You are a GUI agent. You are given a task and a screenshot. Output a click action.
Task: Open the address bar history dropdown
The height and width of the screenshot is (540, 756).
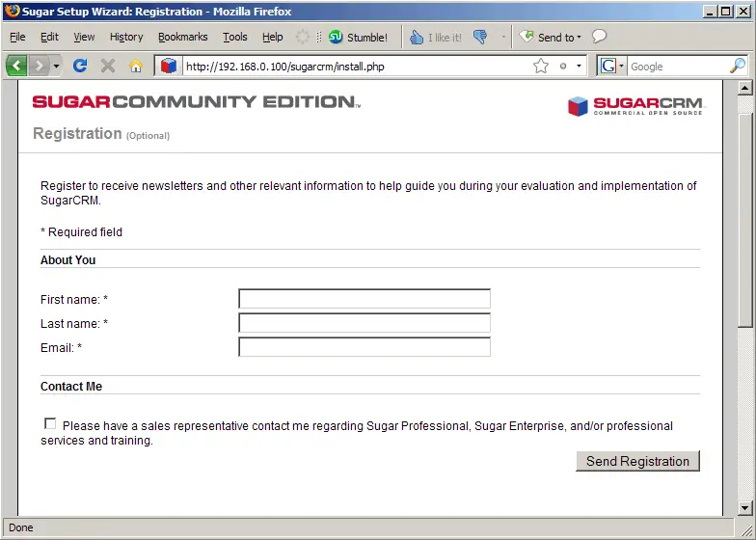[579, 66]
